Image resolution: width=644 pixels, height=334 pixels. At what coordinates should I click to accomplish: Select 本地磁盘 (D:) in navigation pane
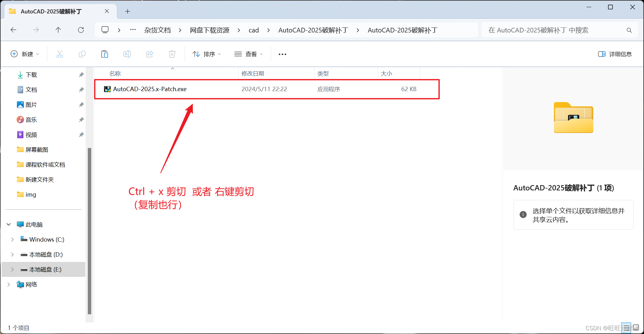pyautogui.click(x=46, y=254)
